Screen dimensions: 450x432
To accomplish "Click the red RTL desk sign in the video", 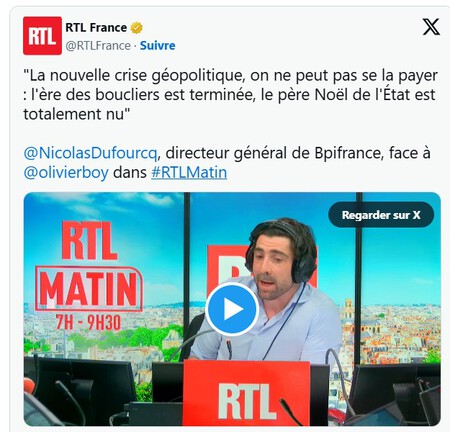I will (247, 393).
